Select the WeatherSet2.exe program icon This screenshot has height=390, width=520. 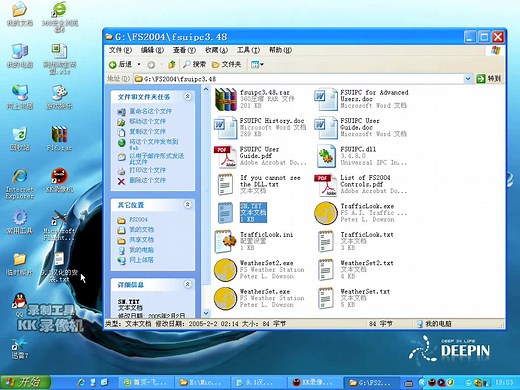tap(226, 270)
